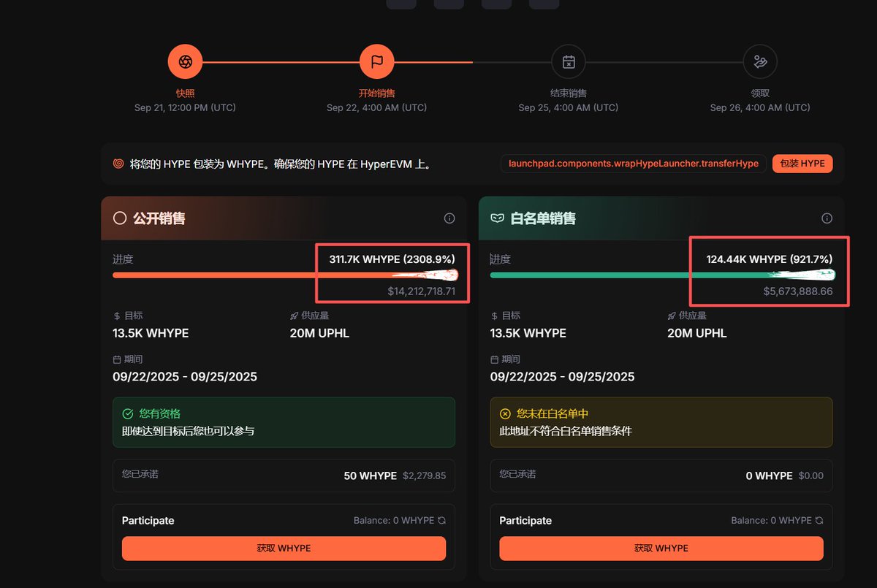The image size is (877, 588).
Task: Click the 此地址不符合白名单销售条件 message
Action: point(566,431)
